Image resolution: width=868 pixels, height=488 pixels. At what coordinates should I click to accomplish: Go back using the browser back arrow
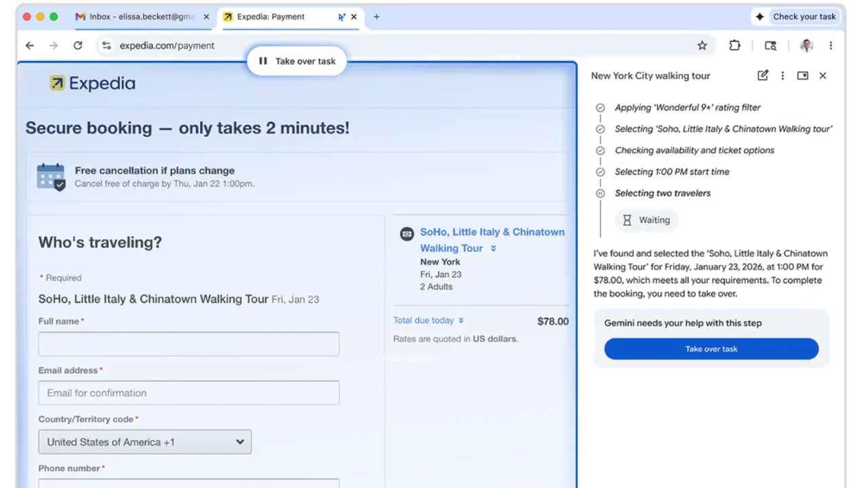[30, 45]
